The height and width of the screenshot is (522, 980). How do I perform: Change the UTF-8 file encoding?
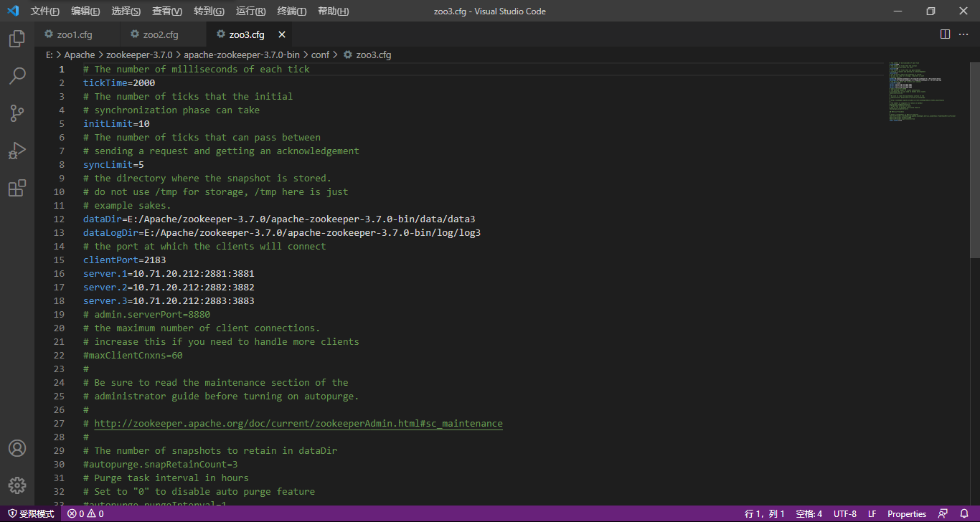tap(844, 514)
